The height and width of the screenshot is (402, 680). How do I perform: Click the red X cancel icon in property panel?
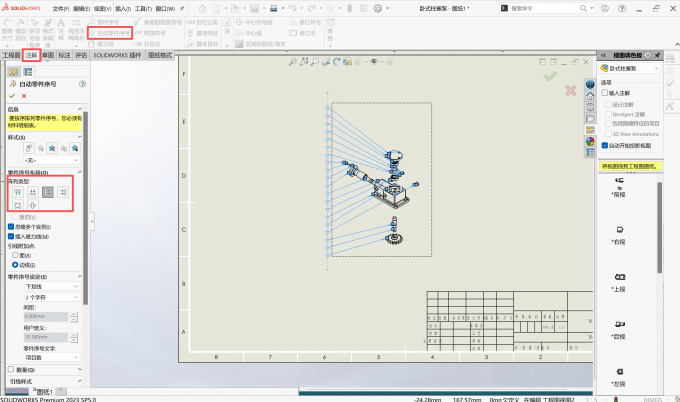coord(24,96)
